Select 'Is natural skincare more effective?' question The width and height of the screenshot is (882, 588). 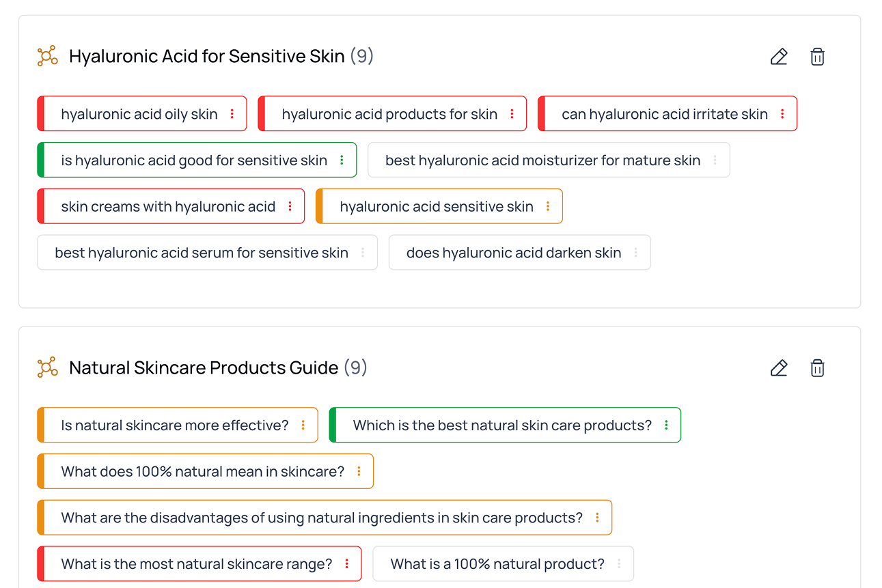(174, 425)
